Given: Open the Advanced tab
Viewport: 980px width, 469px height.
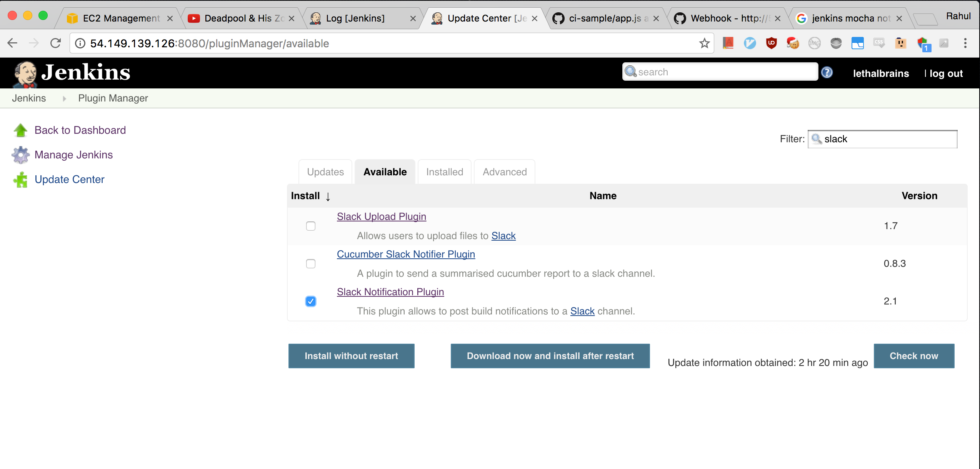Looking at the screenshot, I should (x=504, y=172).
